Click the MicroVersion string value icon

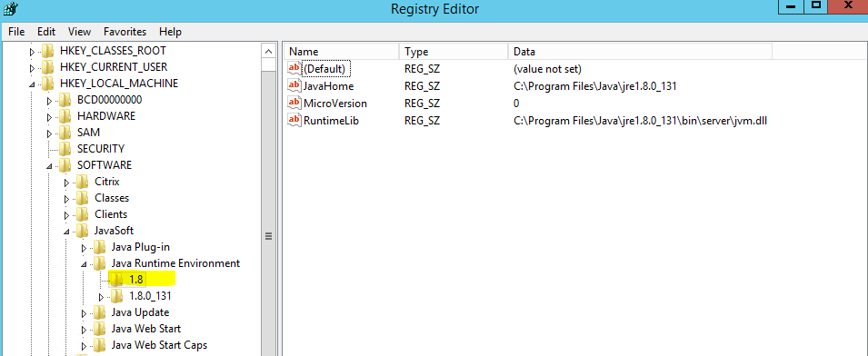(x=294, y=103)
